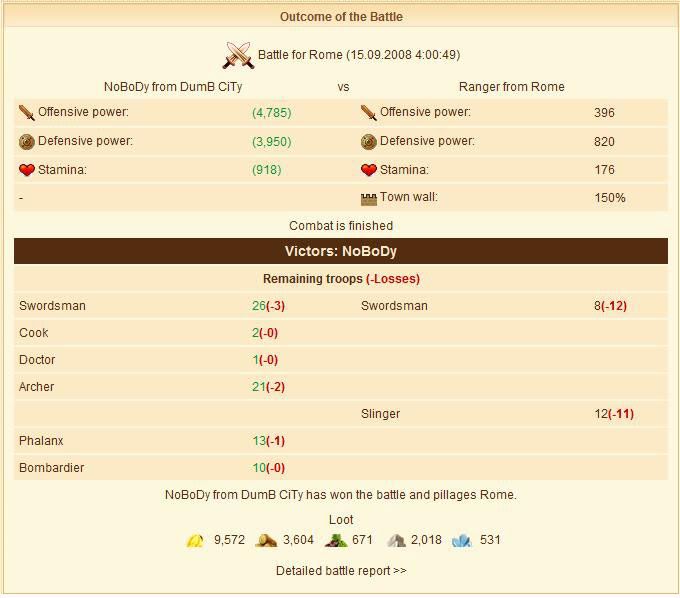Screen dimensions: 680x598
Task: Click the attacker's stamina heart icon
Action: [26, 170]
